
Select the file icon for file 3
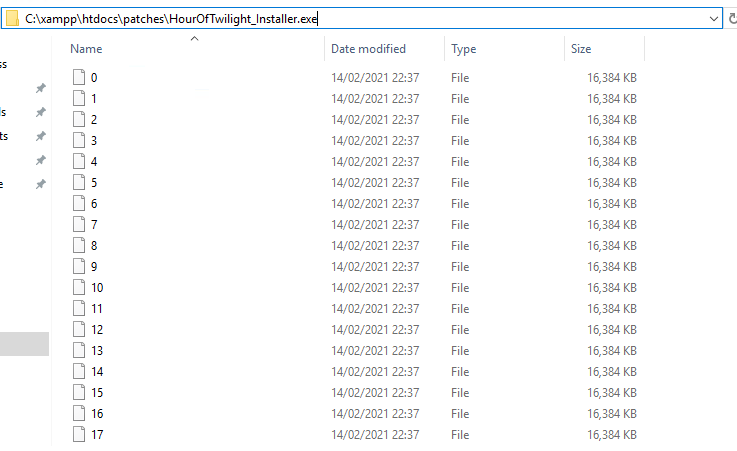tap(79, 140)
